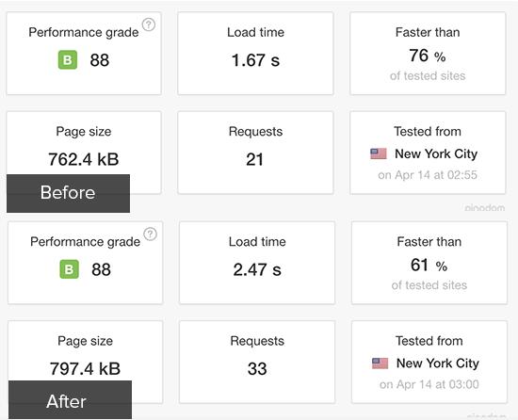The width and height of the screenshot is (518, 420).
Task: Click the 'on Apr 14 at 02:55' timestamp
Action: (428, 174)
